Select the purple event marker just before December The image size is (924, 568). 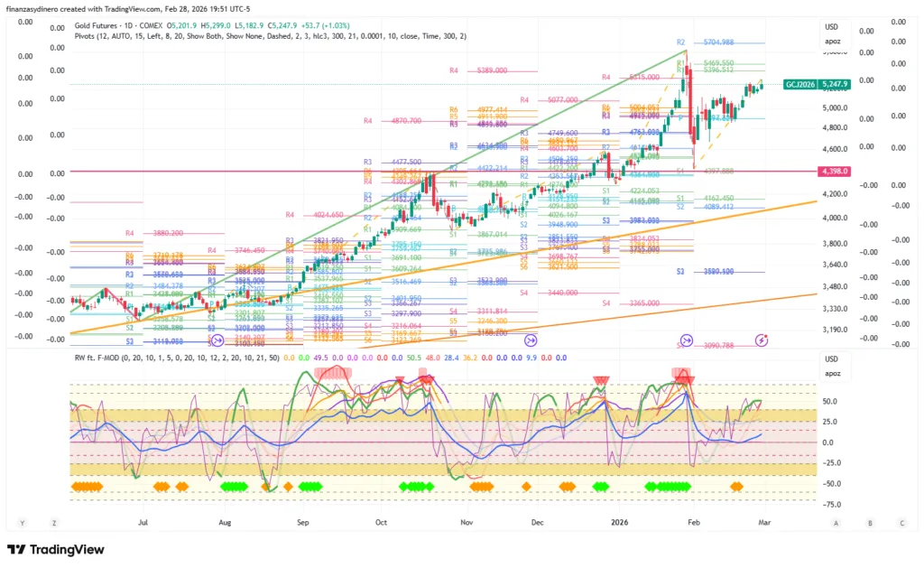tap(531, 340)
